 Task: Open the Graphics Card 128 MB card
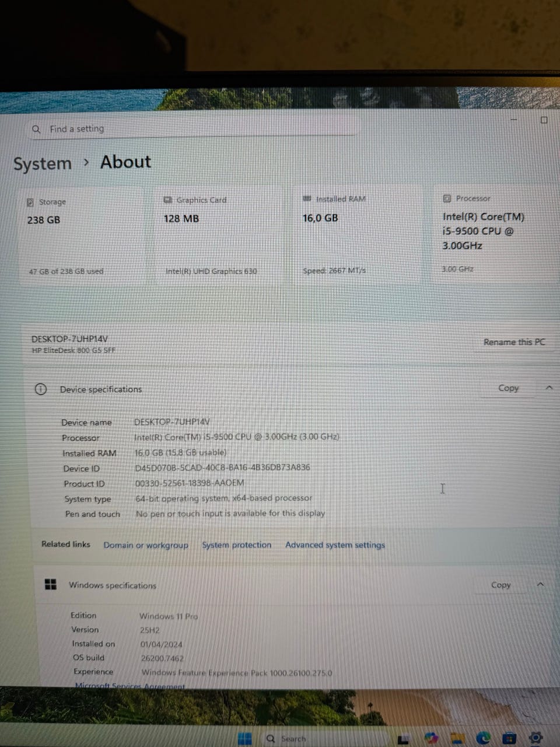point(219,235)
